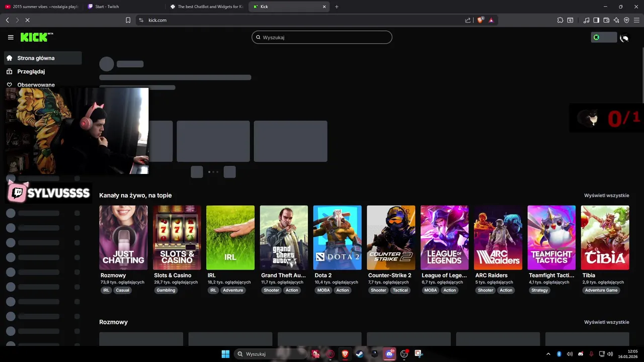This screenshot has width=644, height=362.
Task: Open the Grand Theft Auto category card
Action: pos(284,237)
